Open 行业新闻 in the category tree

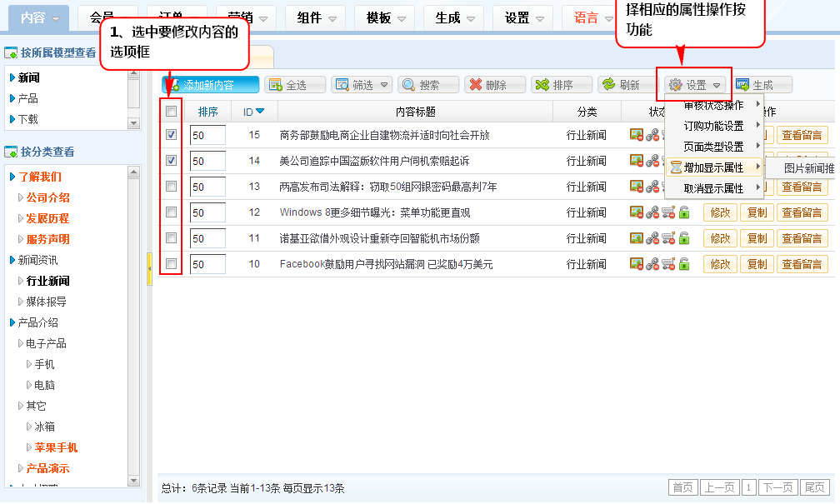pos(48,281)
